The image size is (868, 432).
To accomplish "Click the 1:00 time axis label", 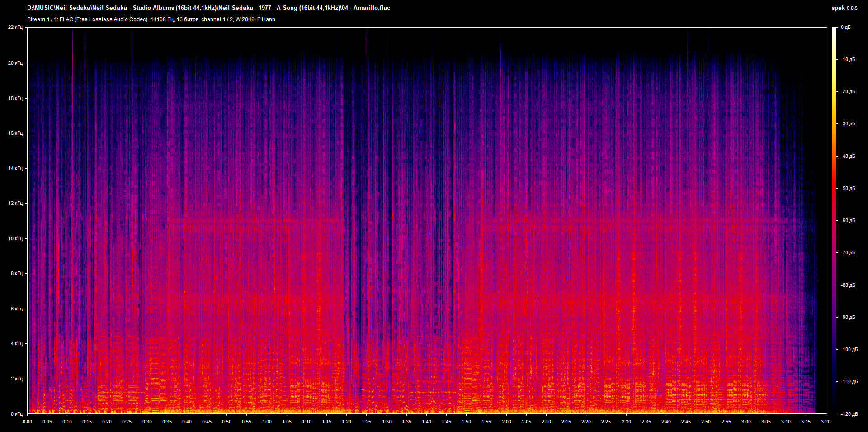I will [x=267, y=422].
